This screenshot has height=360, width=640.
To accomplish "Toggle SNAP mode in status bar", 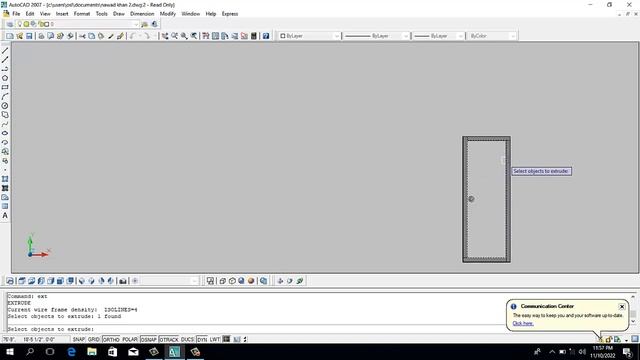I will click(x=78, y=339).
